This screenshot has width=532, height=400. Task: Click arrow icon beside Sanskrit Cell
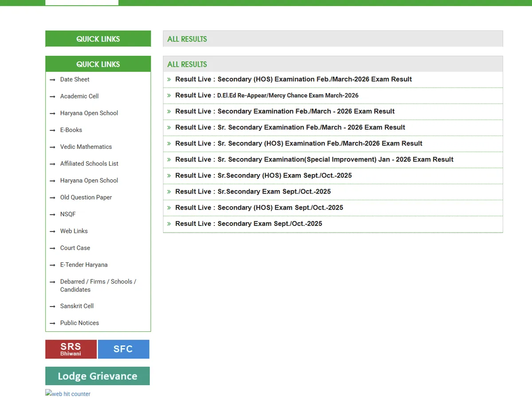click(x=52, y=306)
